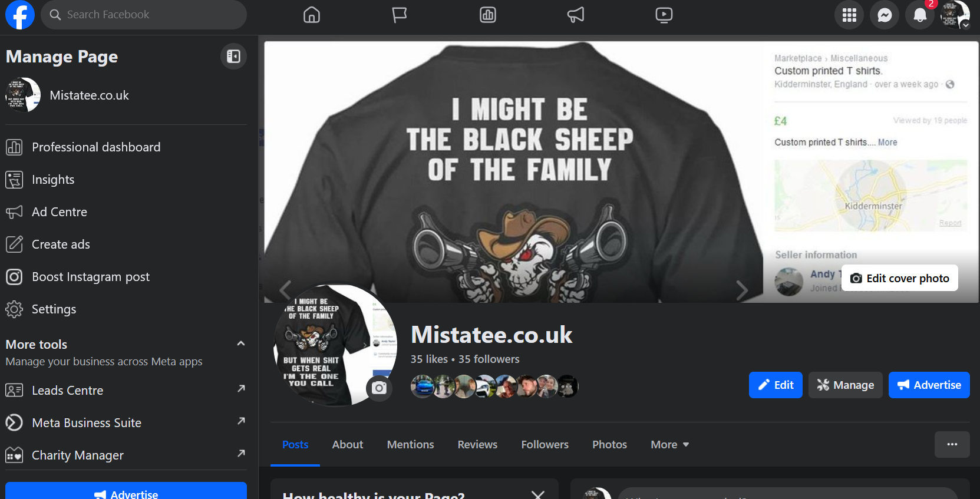Expand the More tab dropdown
This screenshot has width=980, height=499.
coord(669,445)
